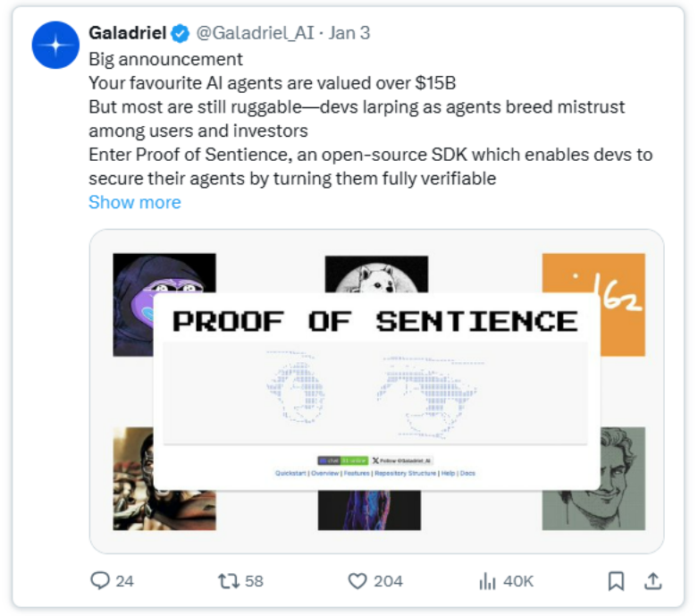Open the Jan 3 timestamp
698x616 pixels.
(349, 33)
